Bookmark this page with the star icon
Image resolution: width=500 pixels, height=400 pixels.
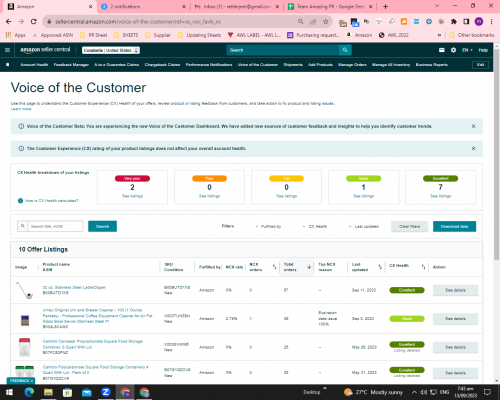pos(326,22)
